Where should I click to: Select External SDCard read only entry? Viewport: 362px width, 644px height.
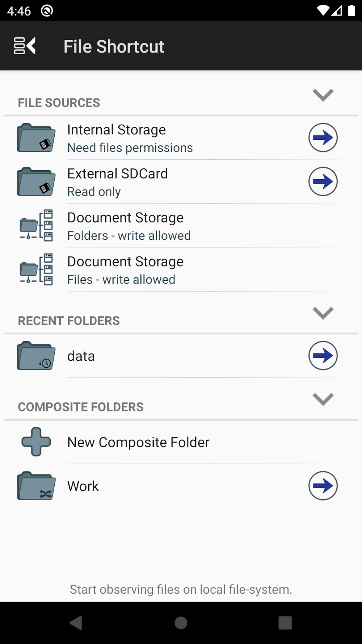coord(118,182)
